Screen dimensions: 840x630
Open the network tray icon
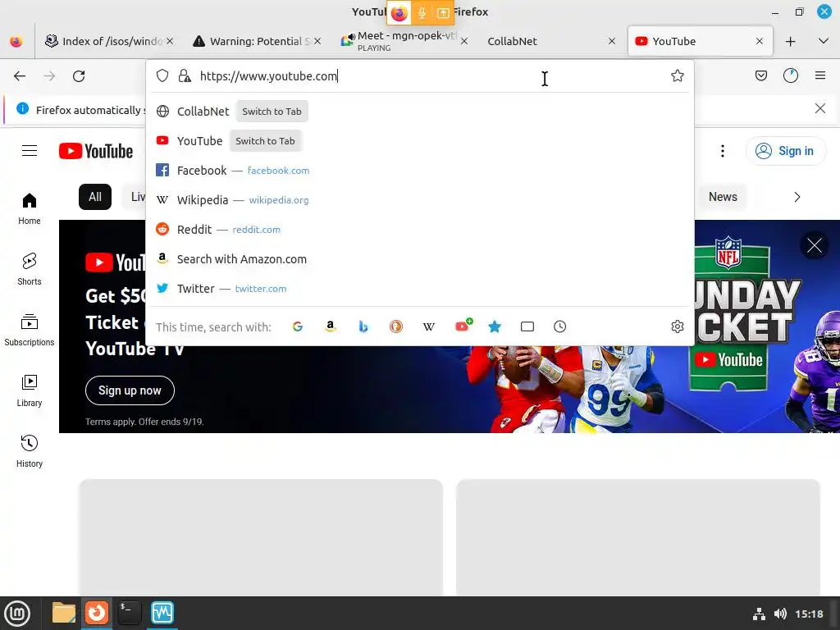pyautogui.click(x=759, y=614)
